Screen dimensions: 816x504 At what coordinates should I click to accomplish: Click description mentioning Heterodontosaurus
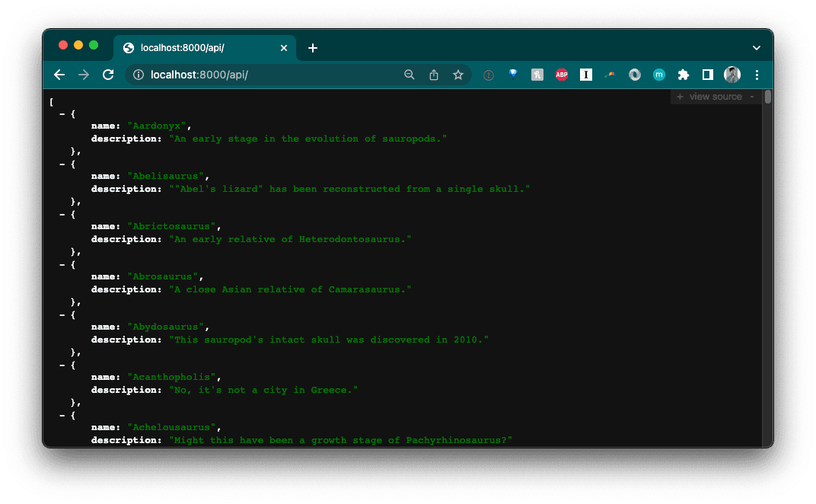pyautogui.click(x=290, y=240)
